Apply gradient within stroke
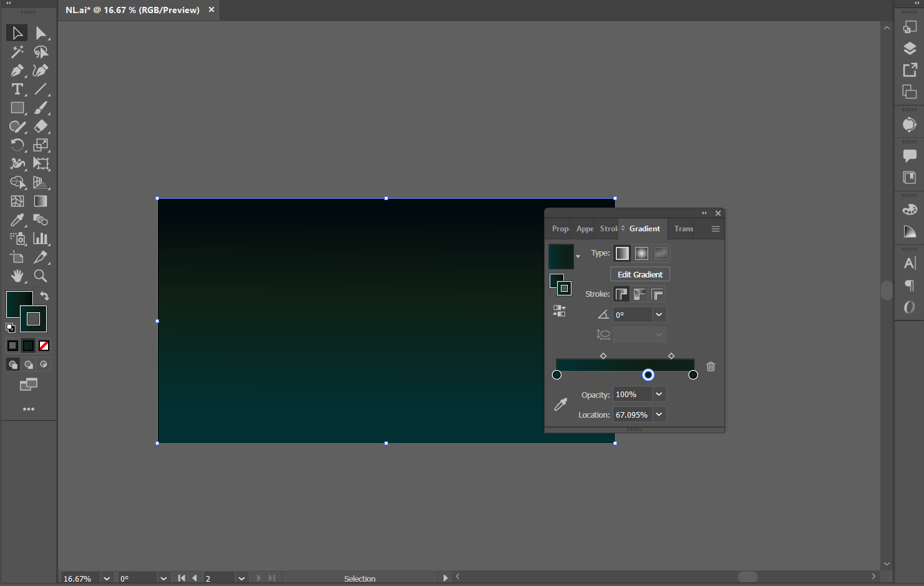This screenshot has height=586, width=924. (621, 294)
